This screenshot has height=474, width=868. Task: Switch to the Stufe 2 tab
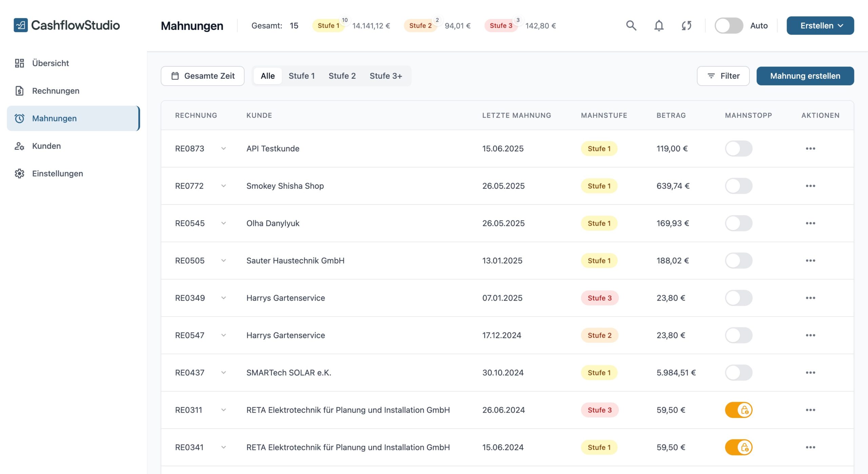point(342,76)
